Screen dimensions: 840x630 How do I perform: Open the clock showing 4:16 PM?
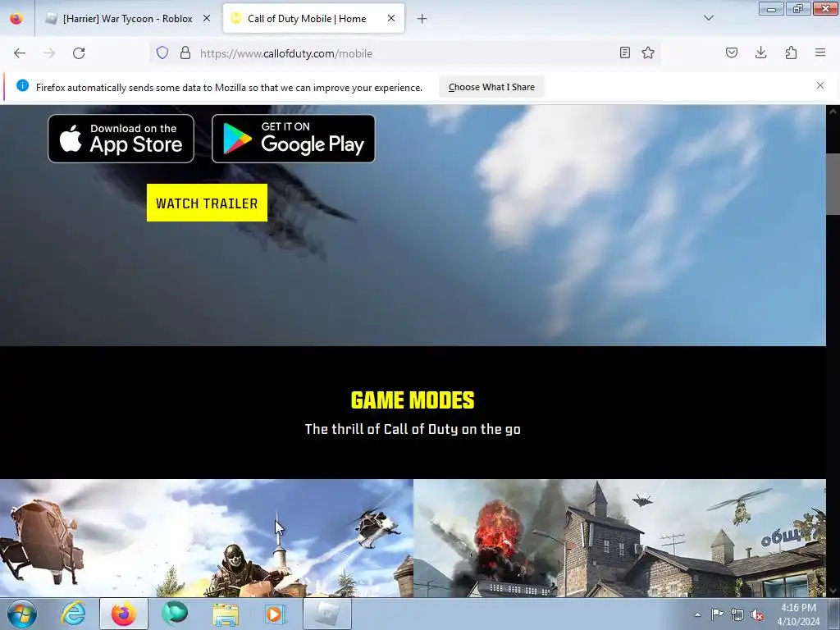tap(798, 614)
